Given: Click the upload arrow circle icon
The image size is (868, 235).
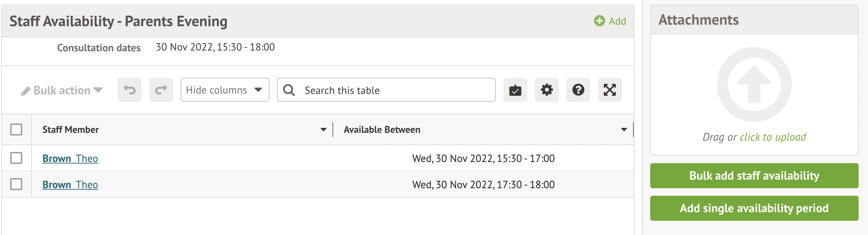Looking at the screenshot, I should [754, 85].
